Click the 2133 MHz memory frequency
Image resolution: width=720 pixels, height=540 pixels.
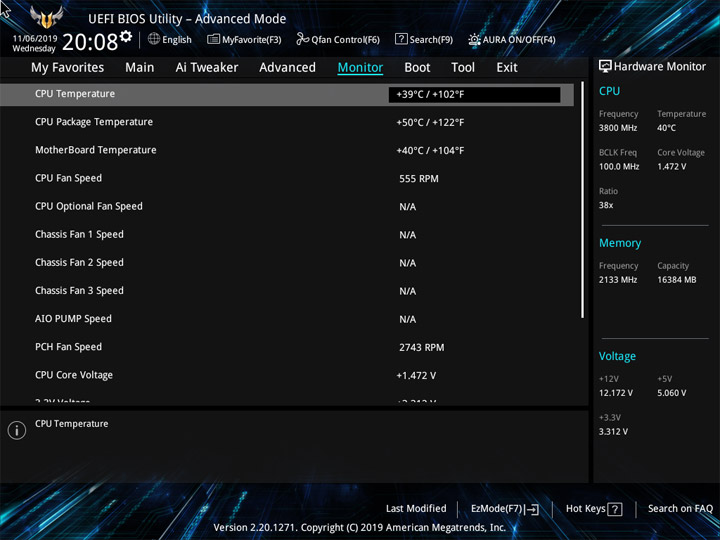(x=618, y=280)
